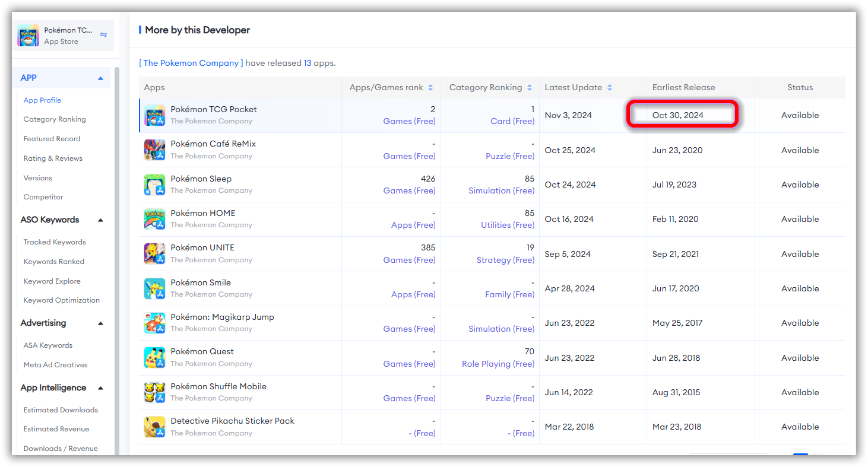Click the Pokémon Sleep app icon
The width and height of the screenshot is (868, 467).
pos(154,185)
